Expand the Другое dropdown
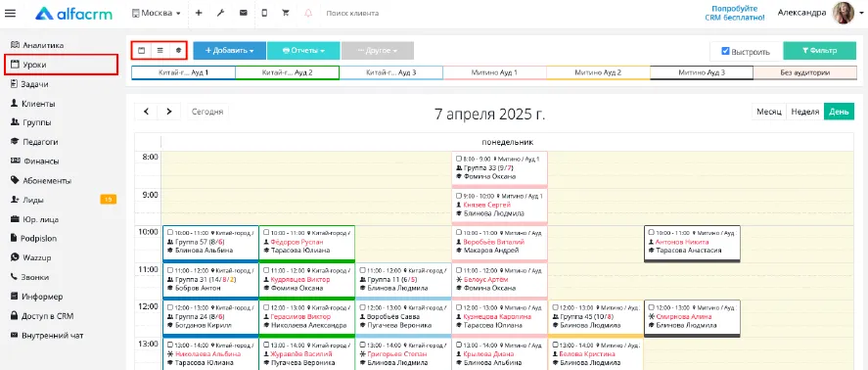The image size is (868, 370). pyautogui.click(x=378, y=50)
